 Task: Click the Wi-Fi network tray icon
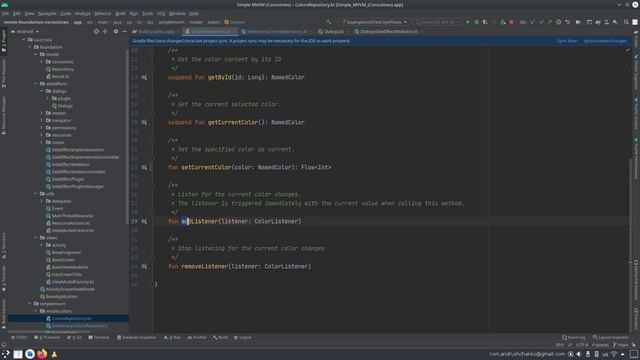pos(614,354)
